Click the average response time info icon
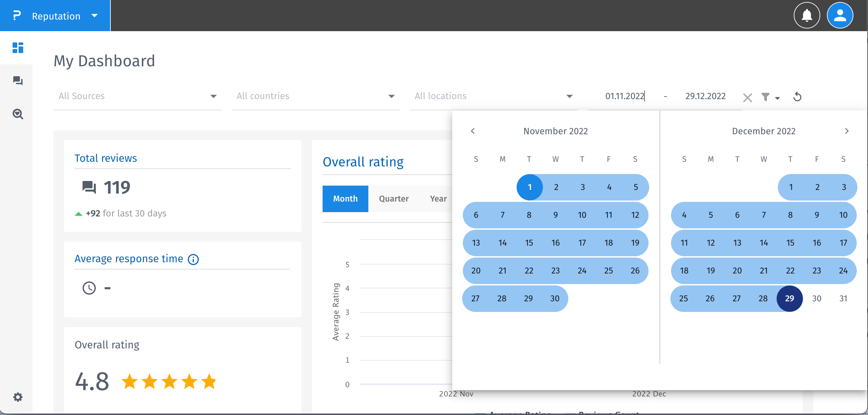Screen dimensions: 868x415 tap(193, 259)
